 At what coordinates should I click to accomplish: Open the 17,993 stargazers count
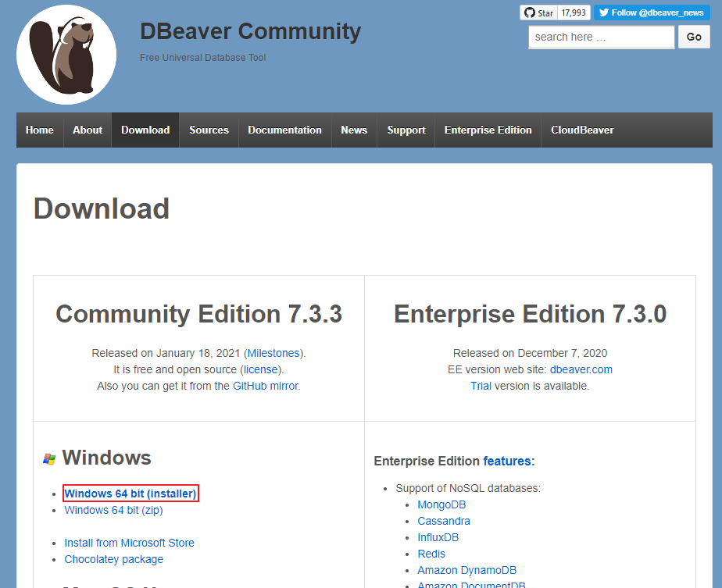(x=574, y=12)
